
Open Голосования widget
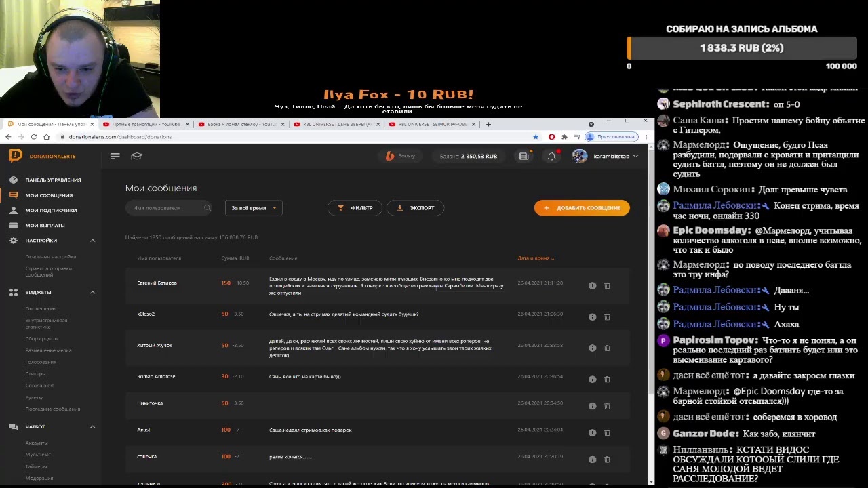coord(41,362)
